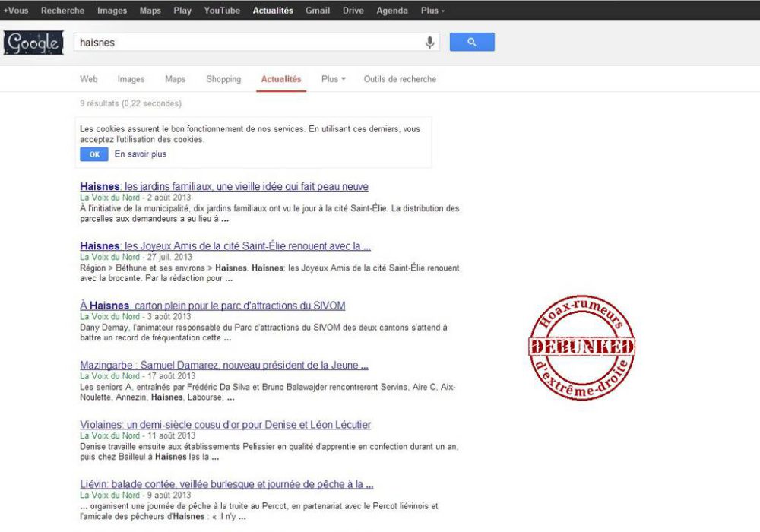Switch to the Images results tab
Image resolution: width=760 pixels, height=532 pixels.
tap(131, 79)
